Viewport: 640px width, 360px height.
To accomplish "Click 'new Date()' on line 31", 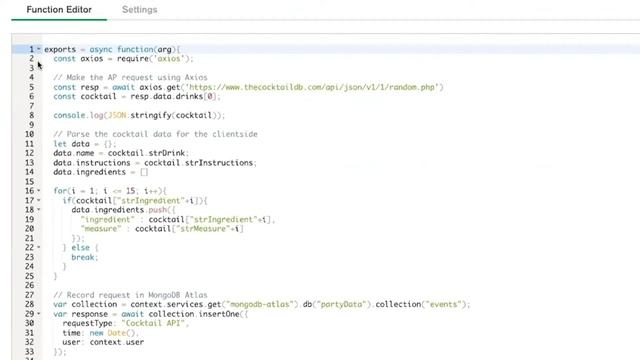I will click(112, 333).
